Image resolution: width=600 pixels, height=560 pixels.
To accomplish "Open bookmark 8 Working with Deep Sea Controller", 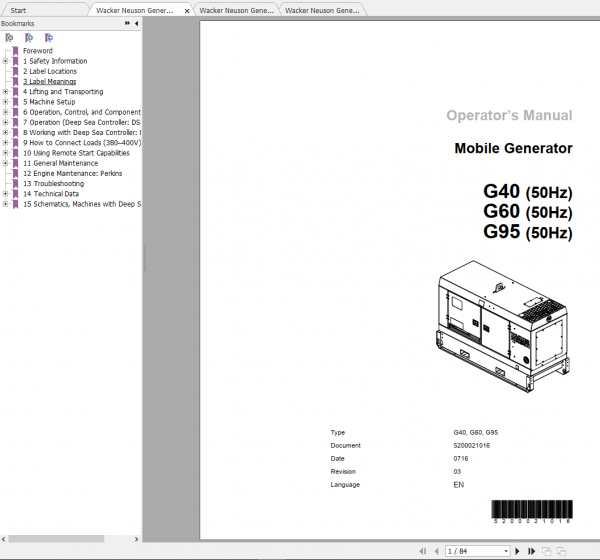I will point(82,132).
